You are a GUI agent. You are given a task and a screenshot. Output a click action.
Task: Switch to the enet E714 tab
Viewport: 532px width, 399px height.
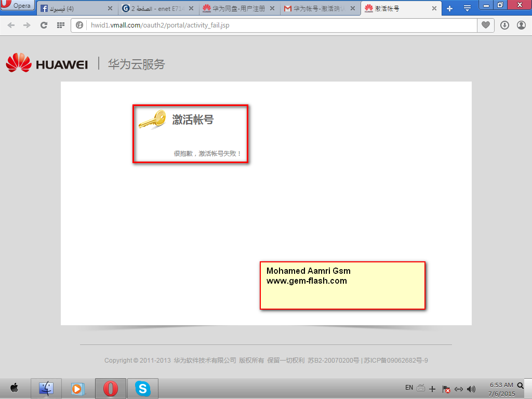pos(158,8)
